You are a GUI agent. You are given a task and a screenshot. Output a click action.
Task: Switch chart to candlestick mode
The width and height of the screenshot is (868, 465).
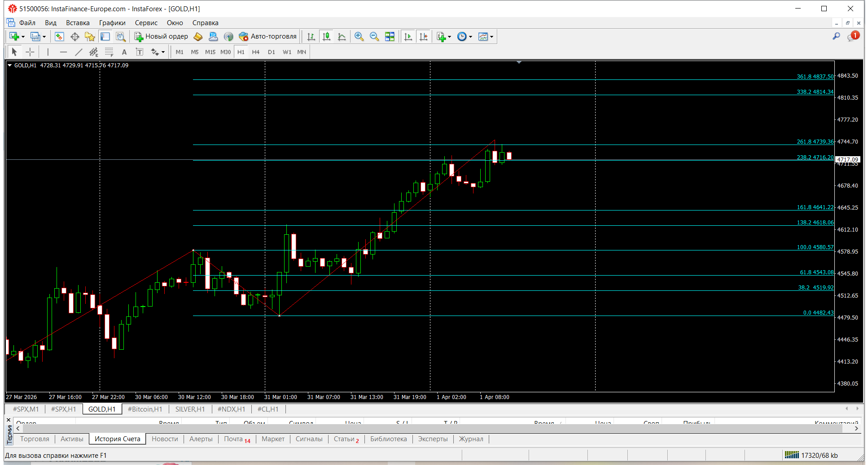tap(327, 37)
